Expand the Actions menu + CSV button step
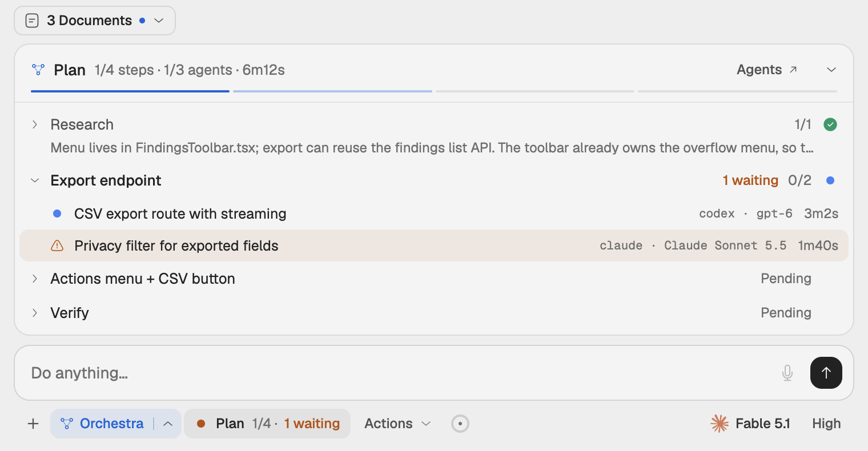 coord(35,279)
